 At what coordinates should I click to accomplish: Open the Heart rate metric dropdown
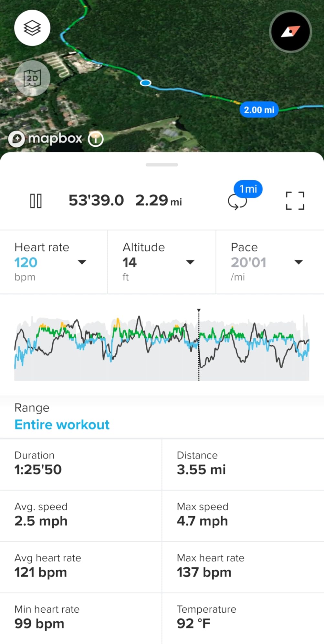(83, 262)
